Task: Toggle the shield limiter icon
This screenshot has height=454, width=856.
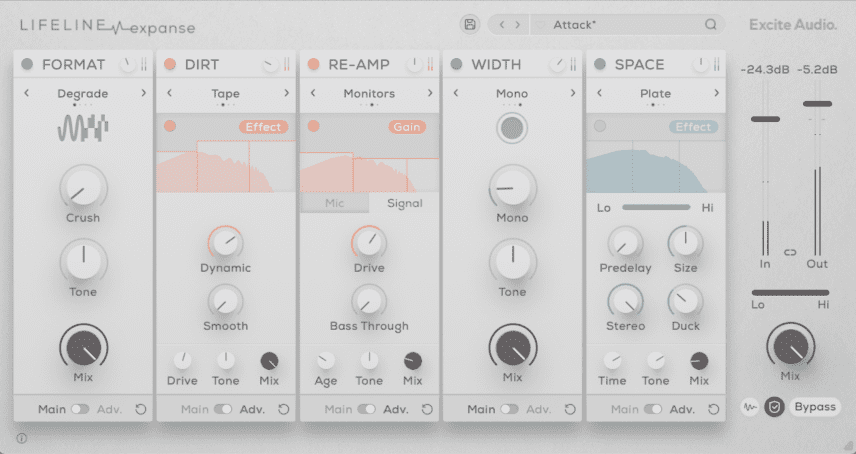Action: pos(774,407)
